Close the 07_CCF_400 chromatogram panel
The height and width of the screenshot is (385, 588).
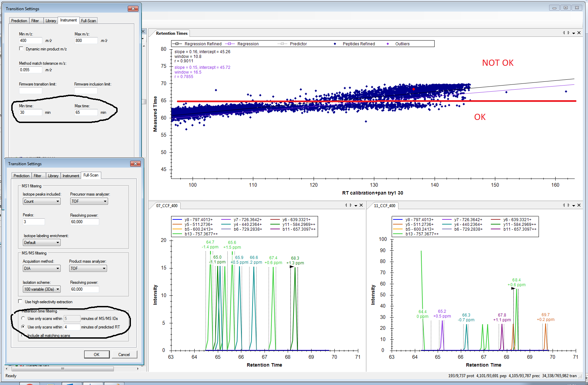(x=361, y=205)
